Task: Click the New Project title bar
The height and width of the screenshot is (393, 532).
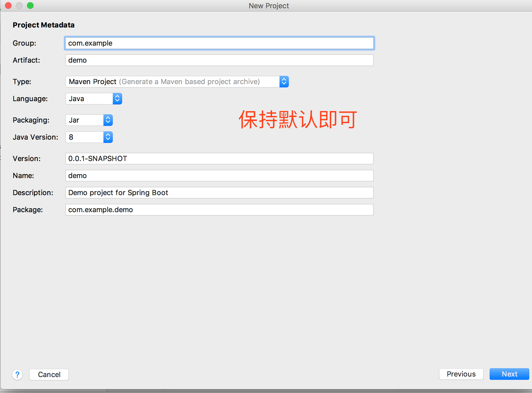Action: 268,6
